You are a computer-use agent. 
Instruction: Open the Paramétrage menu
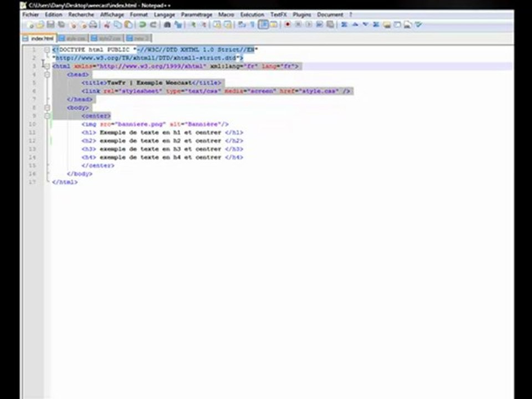(x=196, y=14)
